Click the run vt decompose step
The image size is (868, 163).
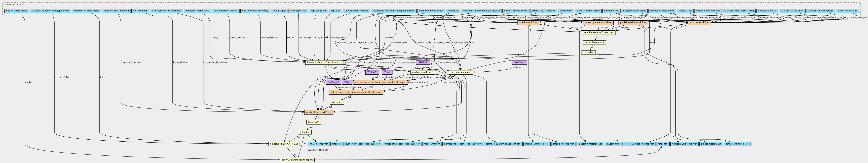click(594, 43)
